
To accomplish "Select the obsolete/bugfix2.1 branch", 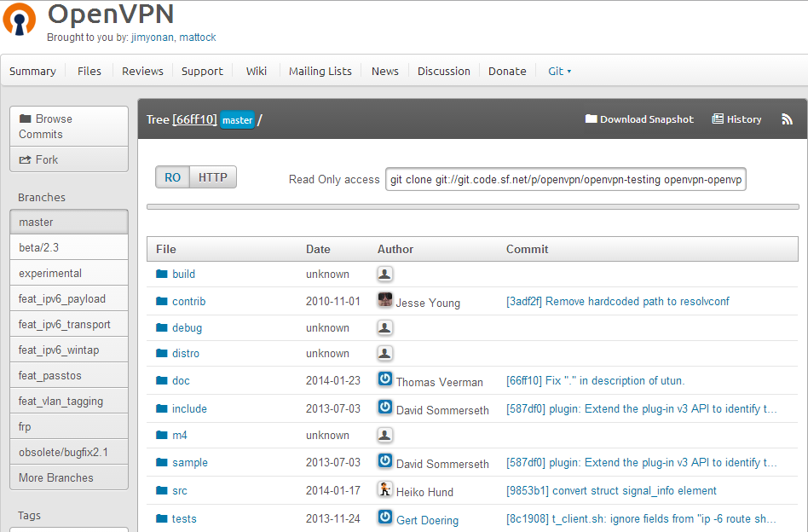I will point(69,452).
